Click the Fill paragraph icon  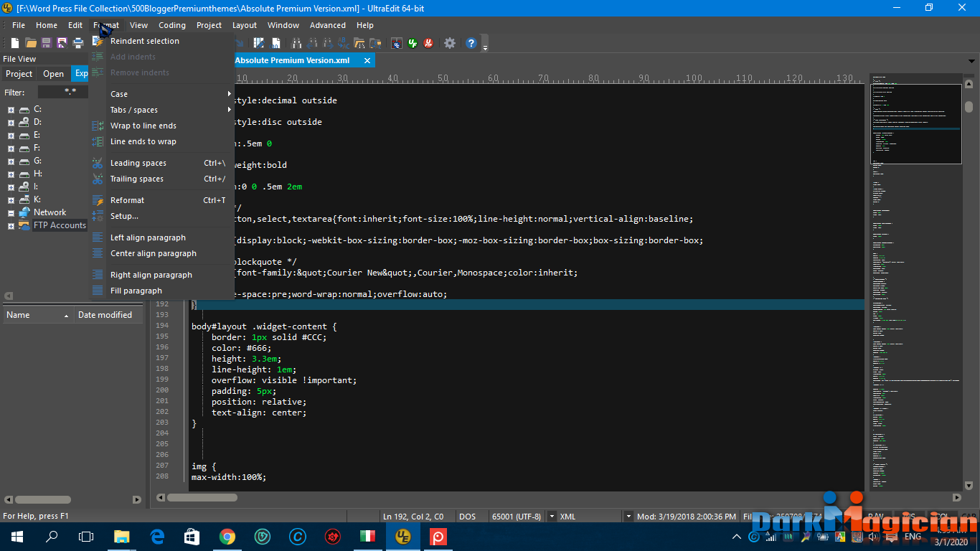pos(98,291)
